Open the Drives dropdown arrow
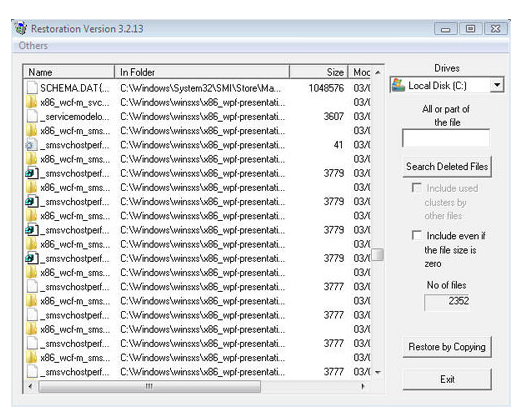Screen dimensions: 527x419 click(x=497, y=85)
